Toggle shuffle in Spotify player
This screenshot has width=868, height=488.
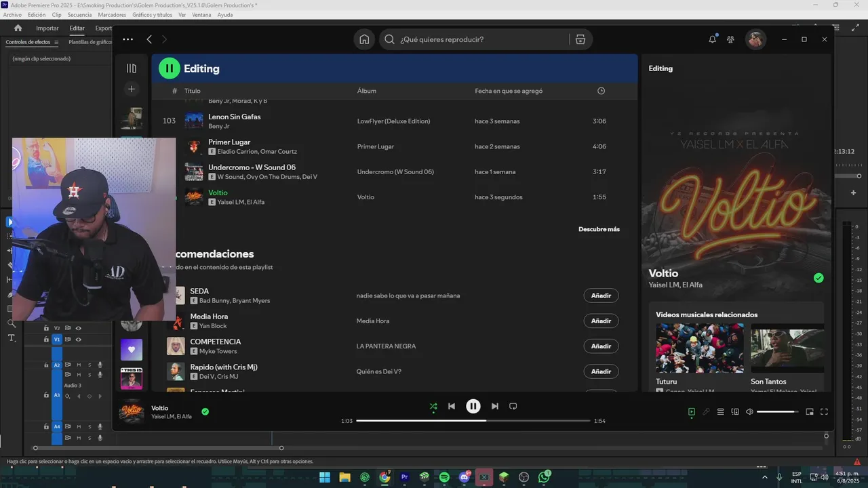point(433,406)
